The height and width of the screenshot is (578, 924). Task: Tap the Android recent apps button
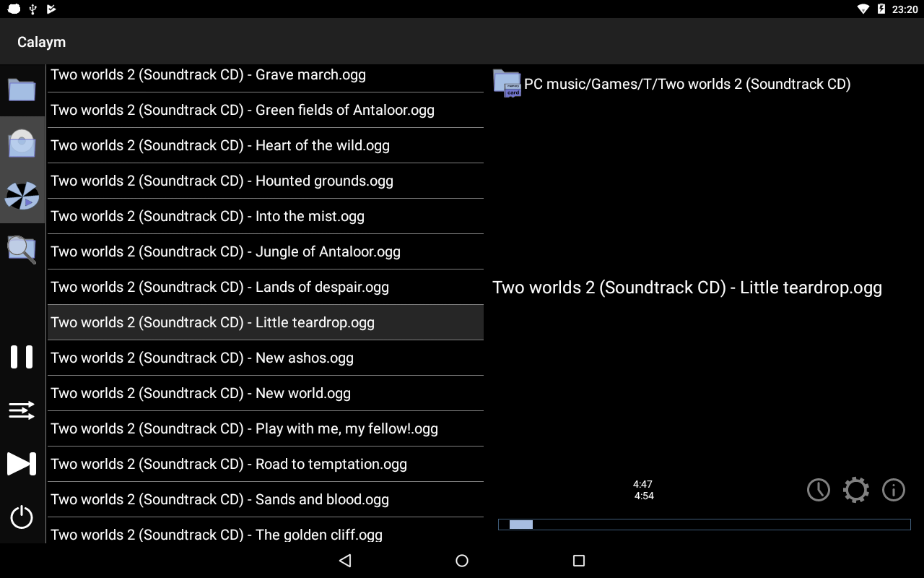click(578, 561)
